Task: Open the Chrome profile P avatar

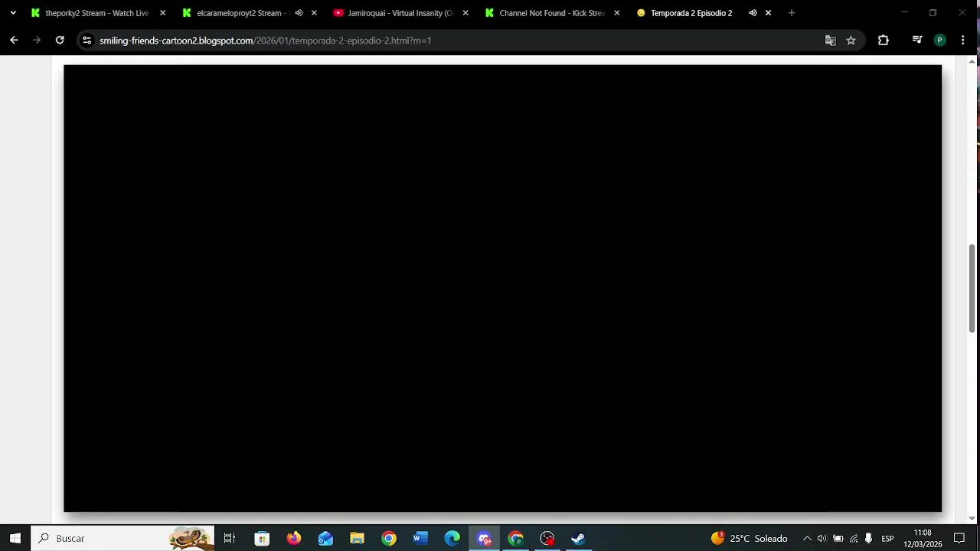Action: coord(939,41)
